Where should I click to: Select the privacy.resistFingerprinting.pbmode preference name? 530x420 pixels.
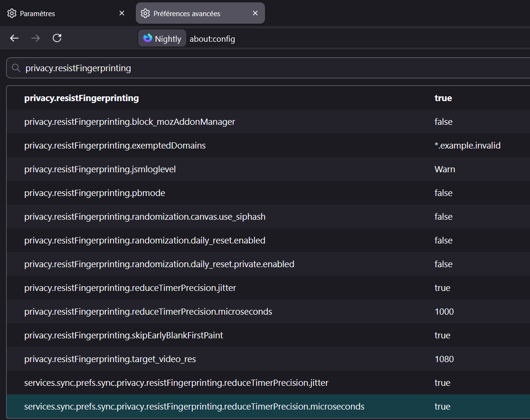[x=95, y=193]
